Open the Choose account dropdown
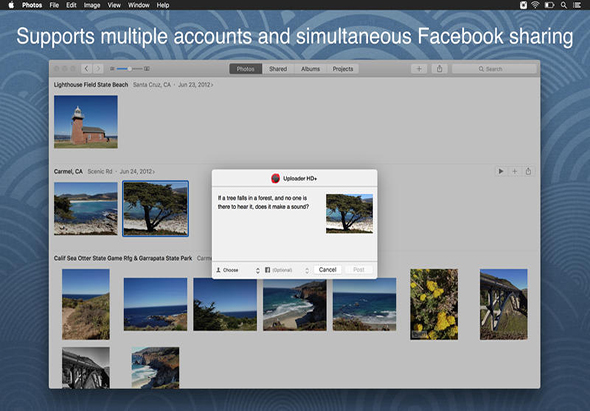Screen dimensions: 590x411 238,270
